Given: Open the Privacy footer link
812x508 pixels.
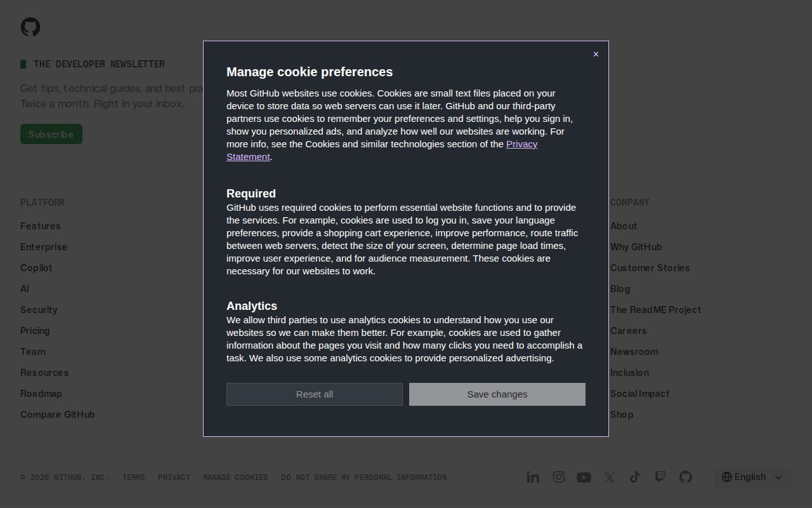Looking at the screenshot, I should click(x=174, y=478).
